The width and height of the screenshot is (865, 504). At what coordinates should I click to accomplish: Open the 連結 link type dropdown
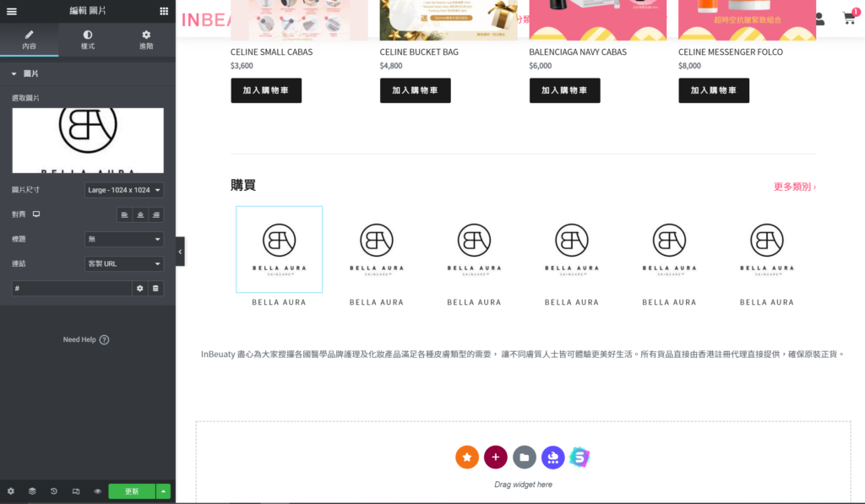point(124,263)
